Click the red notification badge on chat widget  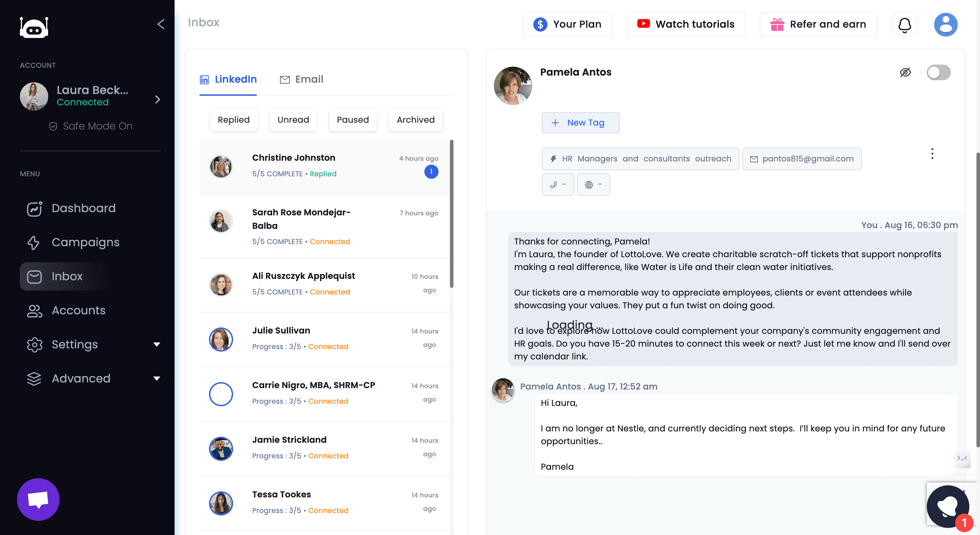pos(964,523)
